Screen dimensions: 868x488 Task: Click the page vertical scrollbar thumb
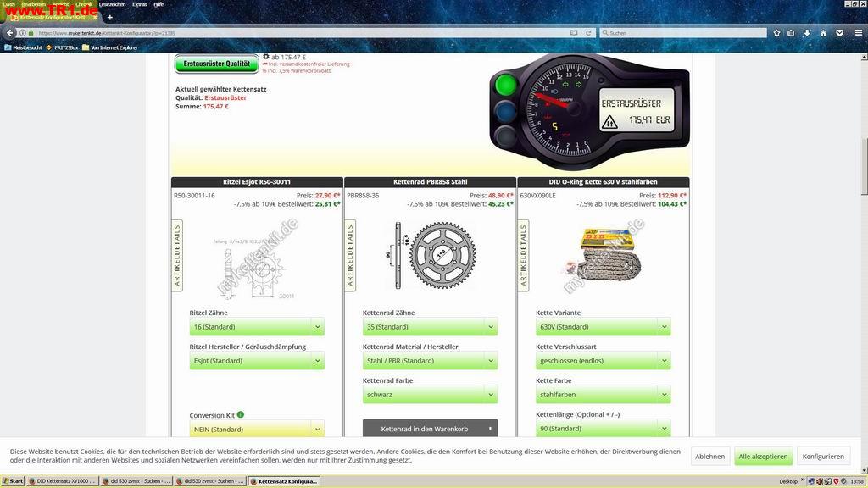point(864,166)
